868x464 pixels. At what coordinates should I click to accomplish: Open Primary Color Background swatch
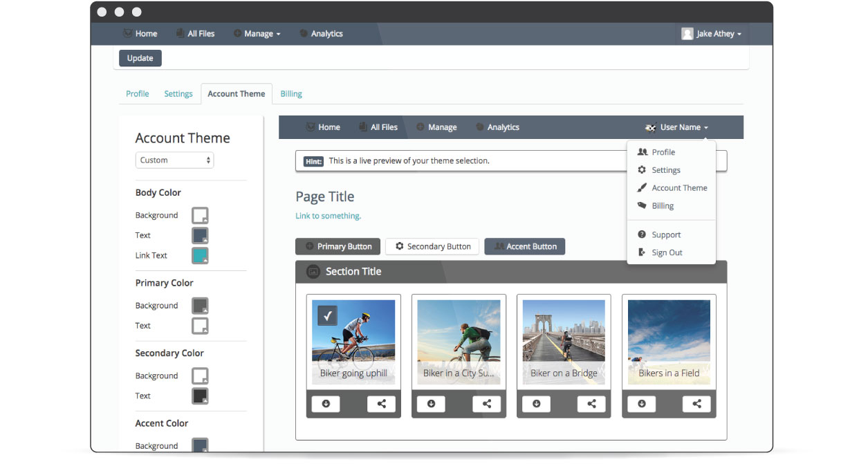click(x=200, y=306)
